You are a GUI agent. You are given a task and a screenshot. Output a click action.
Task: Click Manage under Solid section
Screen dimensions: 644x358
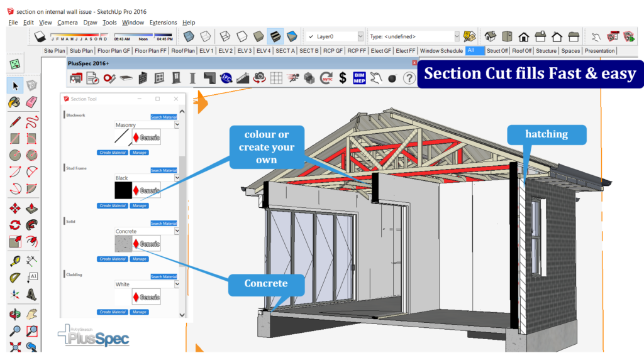139,259
